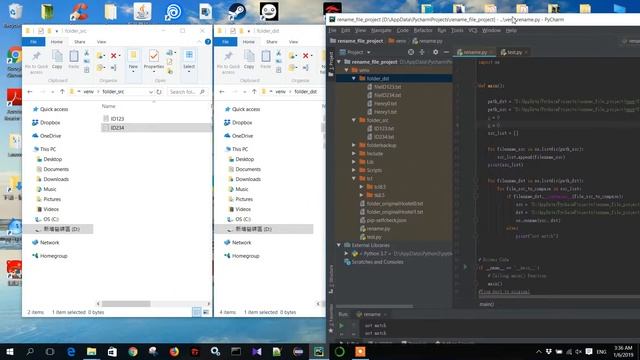Open Dropbox in the folder_src navigation pane
This screenshot has height=360, width=640.
(50, 122)
